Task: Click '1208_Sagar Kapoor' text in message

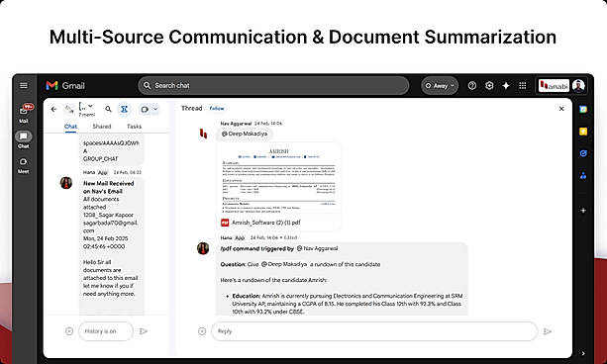Action: 108,215
